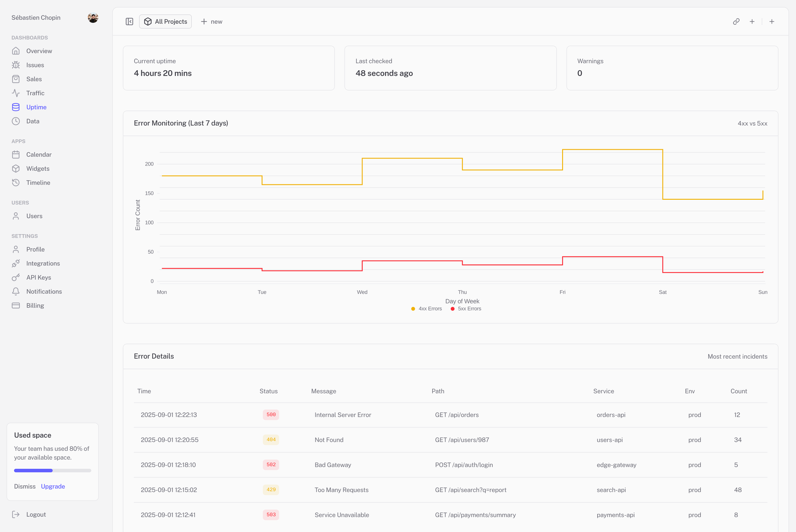
Task: Collapse the sidebar panel icon
Action: 129,22
